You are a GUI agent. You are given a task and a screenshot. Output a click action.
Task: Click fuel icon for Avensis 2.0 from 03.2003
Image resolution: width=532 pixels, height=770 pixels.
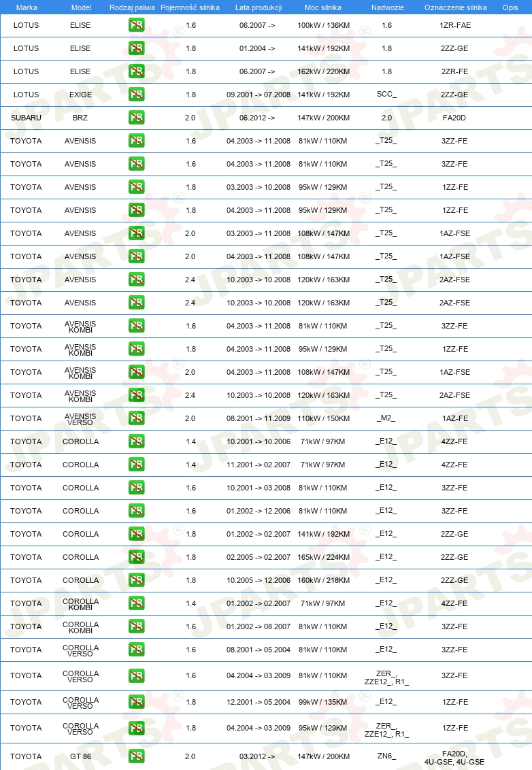tap(137, 233)
